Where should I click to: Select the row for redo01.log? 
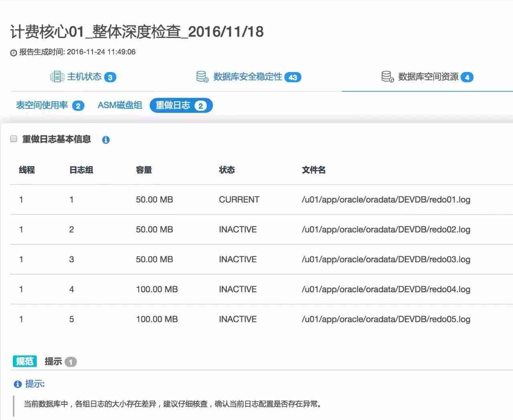[256, 199]
